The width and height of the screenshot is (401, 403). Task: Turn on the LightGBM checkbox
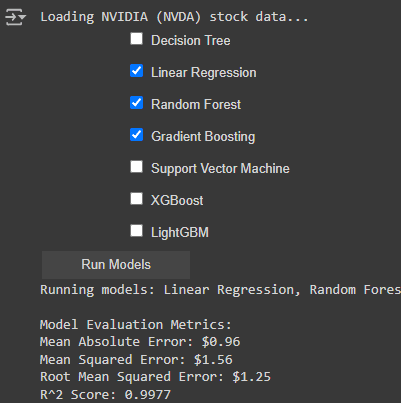tap(136, 231)
